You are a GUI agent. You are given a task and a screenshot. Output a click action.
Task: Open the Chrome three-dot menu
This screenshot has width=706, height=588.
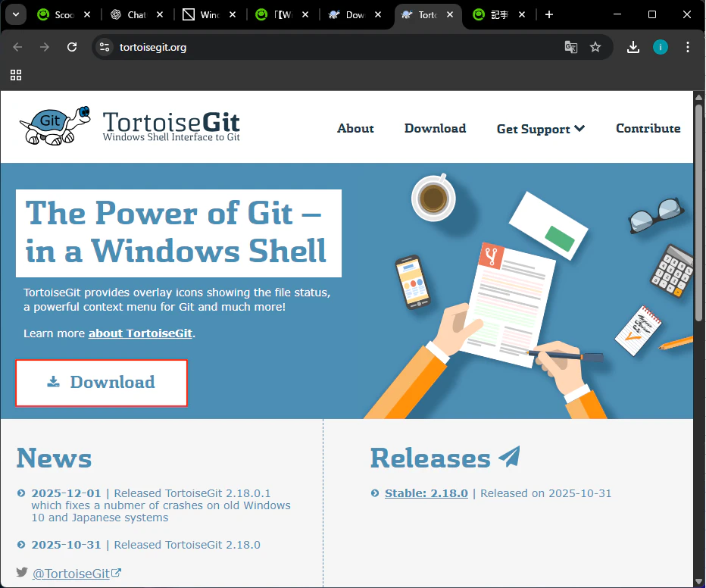(688, 47)
